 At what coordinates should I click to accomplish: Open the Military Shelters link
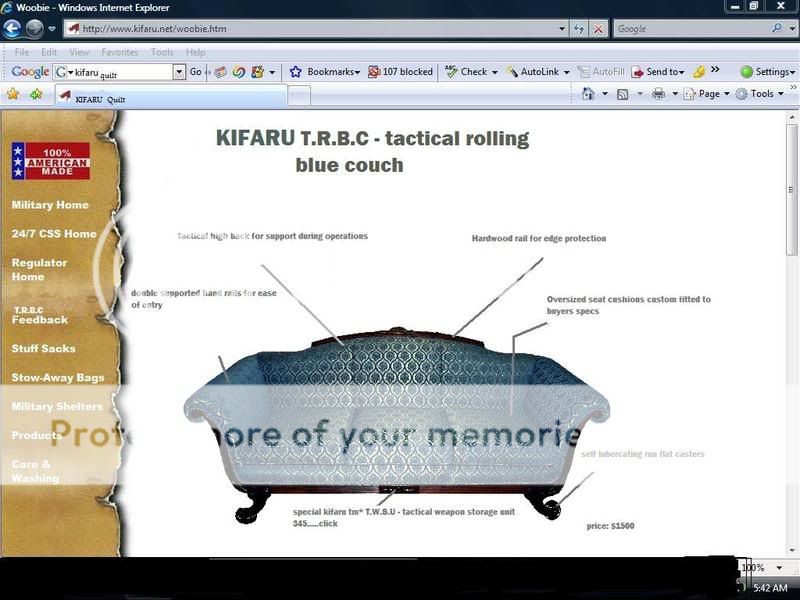tap(57, 407)
